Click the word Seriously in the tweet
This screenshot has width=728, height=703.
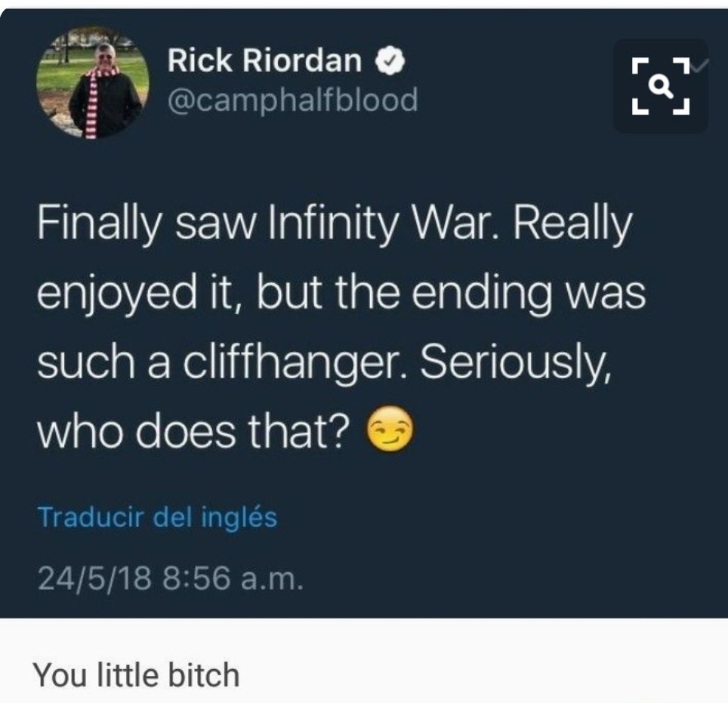point(515,365)
